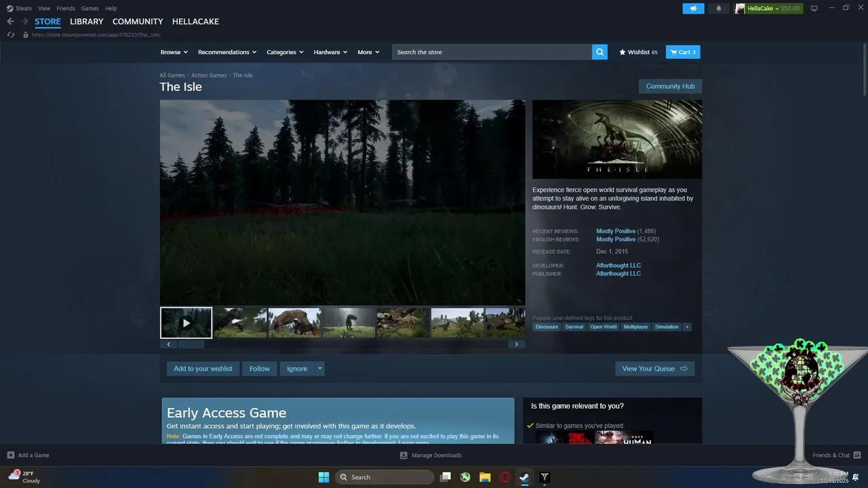This screenshot has width=868, height=488.
Task: Click the Add a Game plus icon
Action: (11, 455)
